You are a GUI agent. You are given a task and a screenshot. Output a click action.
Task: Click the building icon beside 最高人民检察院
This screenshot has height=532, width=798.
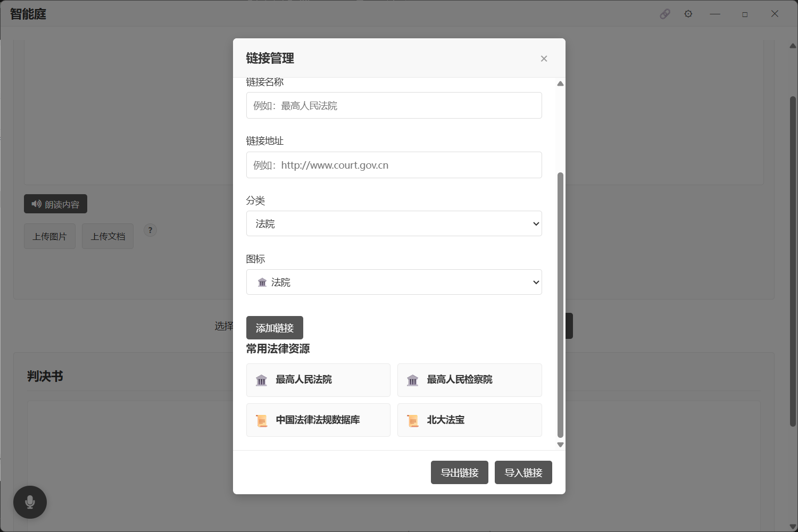click(413, 380)
